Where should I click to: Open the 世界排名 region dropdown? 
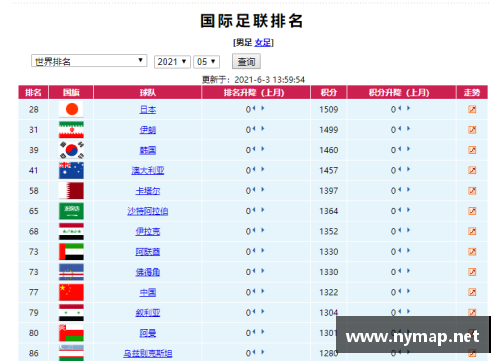click(x=89, y=61)
